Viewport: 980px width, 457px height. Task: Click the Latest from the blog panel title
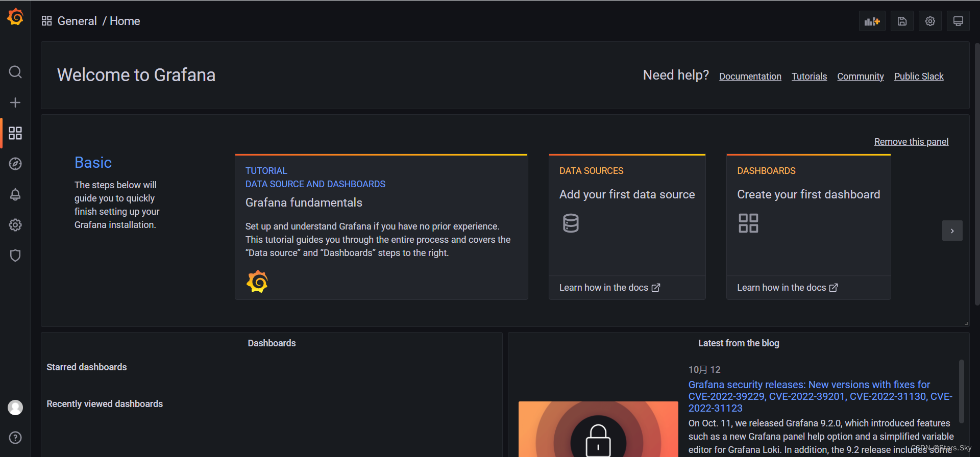(739, 343)
